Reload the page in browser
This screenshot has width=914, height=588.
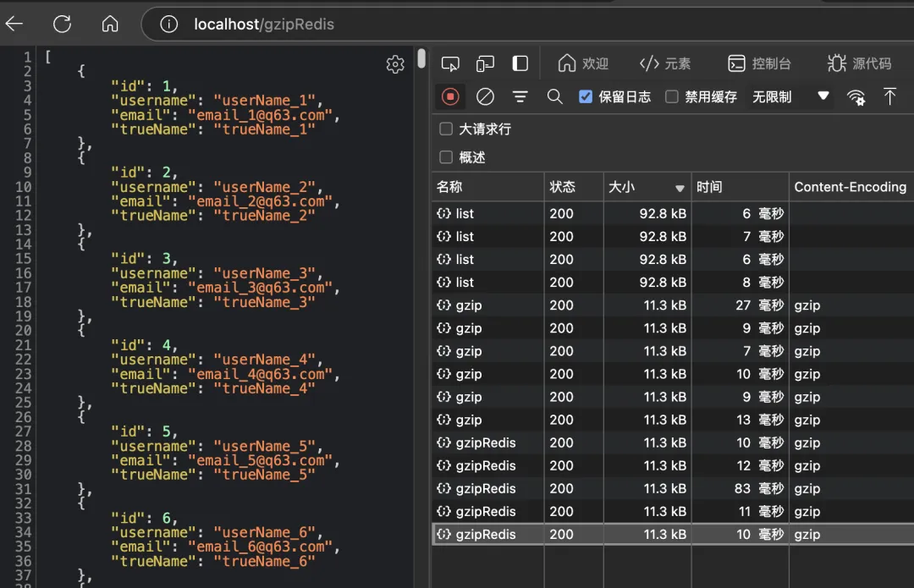point(62,24)
